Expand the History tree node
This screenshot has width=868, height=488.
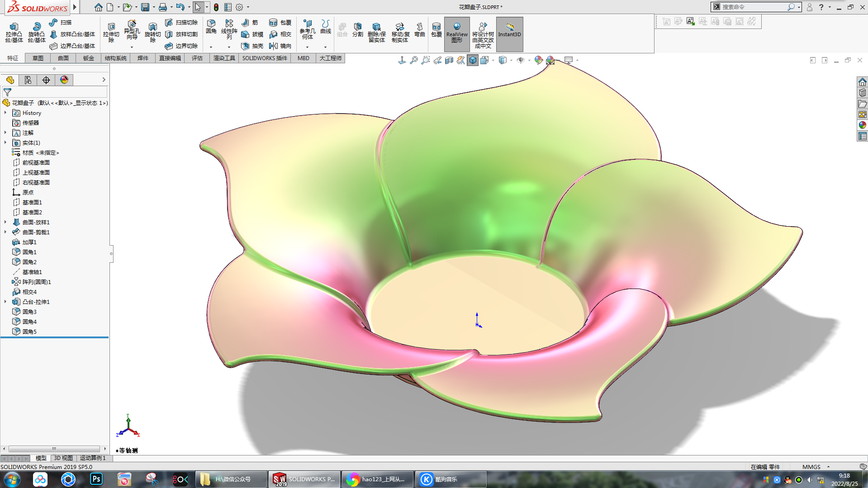click(5, 113)
